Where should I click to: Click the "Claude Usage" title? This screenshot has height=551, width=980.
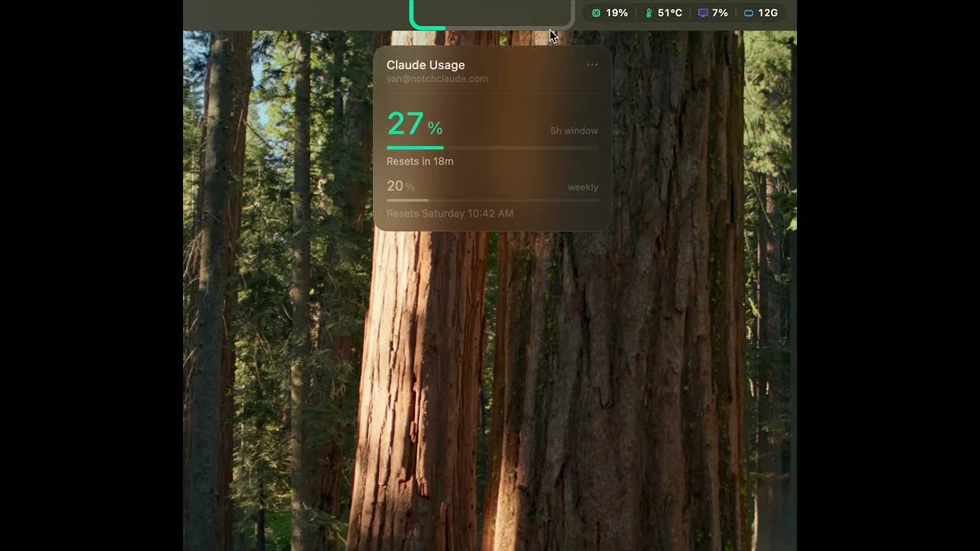pyautogui.click(x=426, y=65)
